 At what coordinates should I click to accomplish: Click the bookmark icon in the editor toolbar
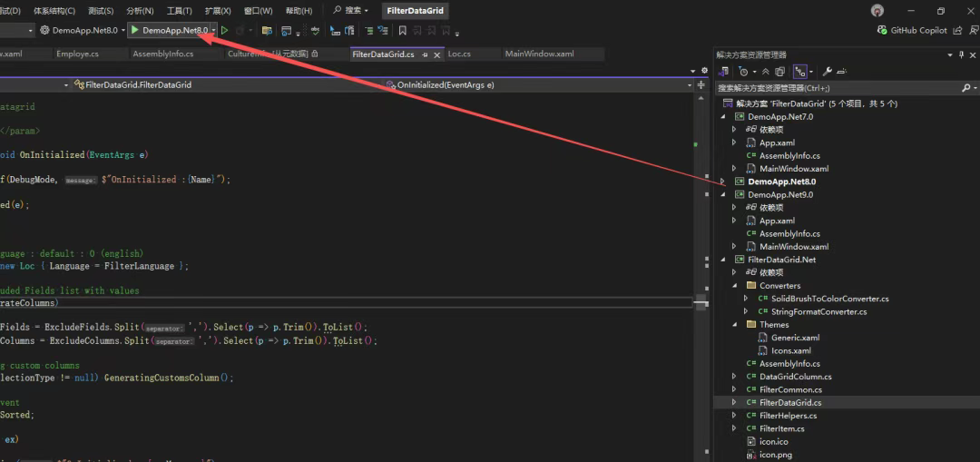[x=403, y=30]
